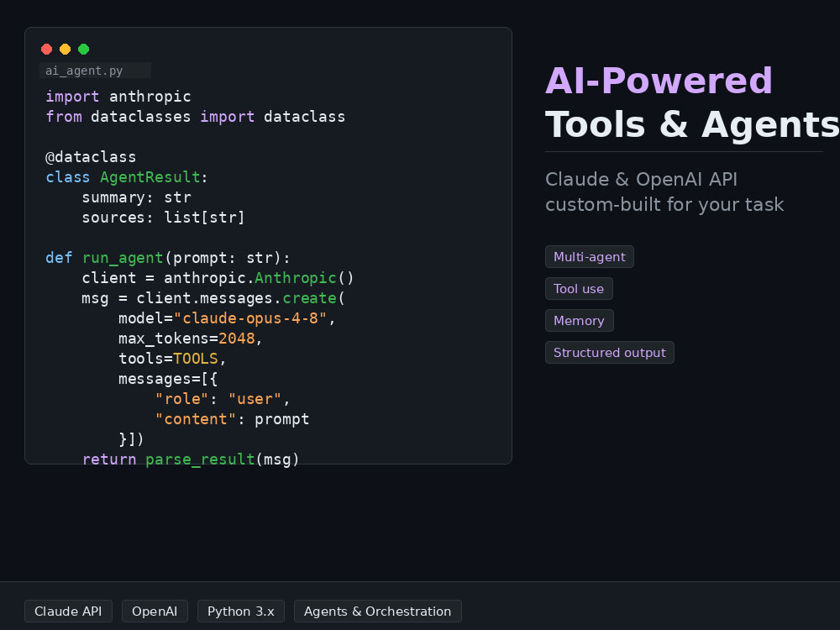Click the '"role": "user",' line
Viewport: 840px width, 630px height.
pos(223,399)
